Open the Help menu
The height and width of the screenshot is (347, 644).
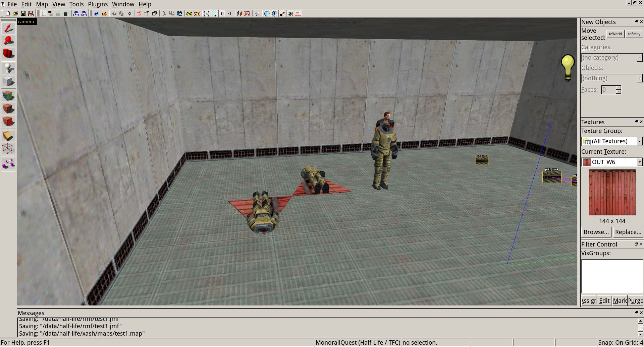145,4
